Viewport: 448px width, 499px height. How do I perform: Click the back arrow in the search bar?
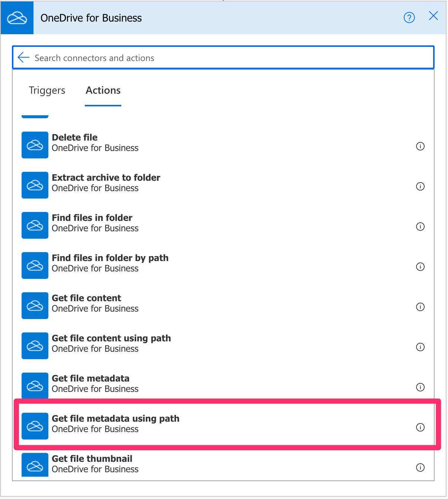(23, 57)
